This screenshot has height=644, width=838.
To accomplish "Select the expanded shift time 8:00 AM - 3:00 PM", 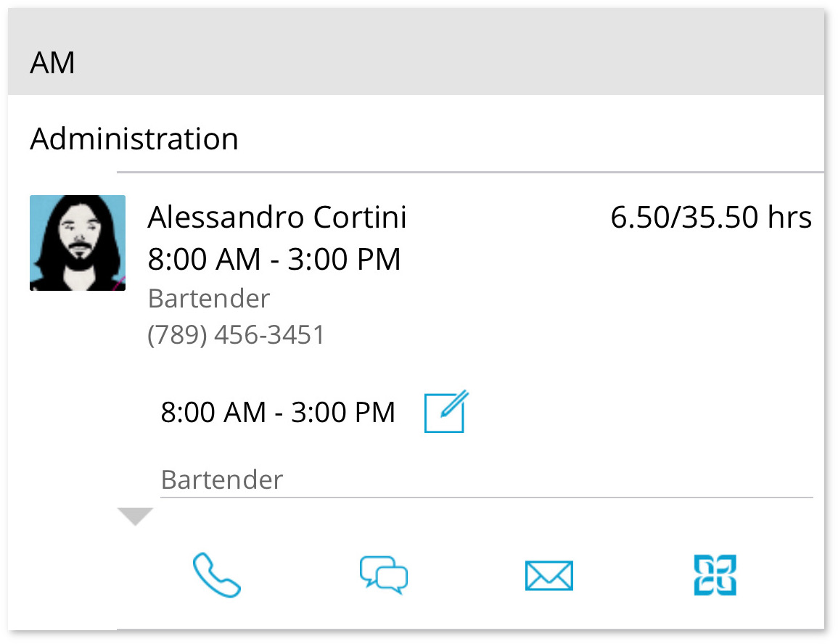I will [278, 412].
